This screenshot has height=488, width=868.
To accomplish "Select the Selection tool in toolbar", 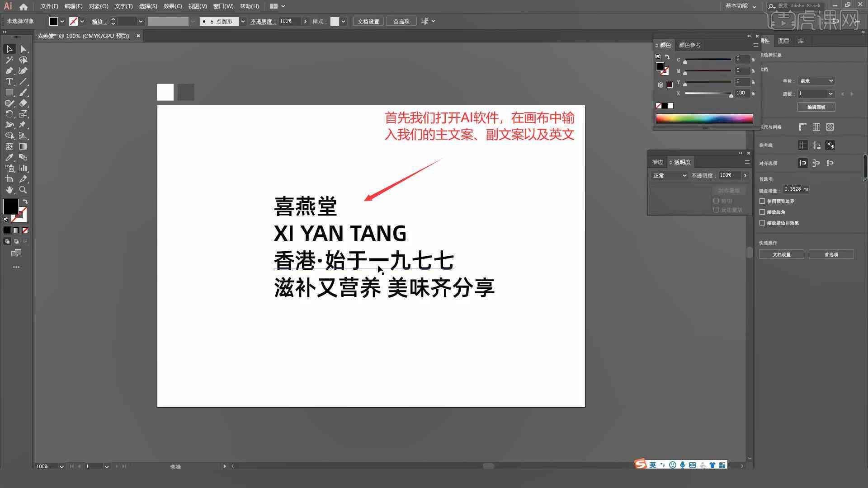I will click(x=8, y=48).
